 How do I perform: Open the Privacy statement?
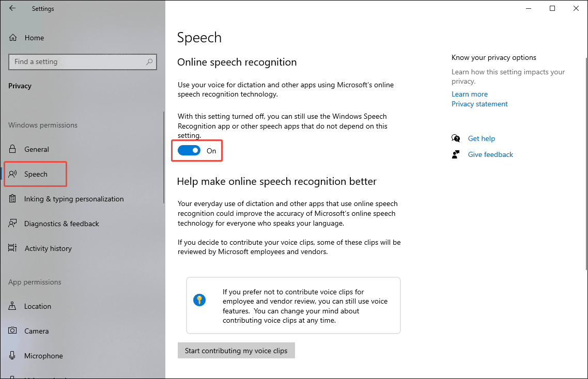click(x=479, y=104)
